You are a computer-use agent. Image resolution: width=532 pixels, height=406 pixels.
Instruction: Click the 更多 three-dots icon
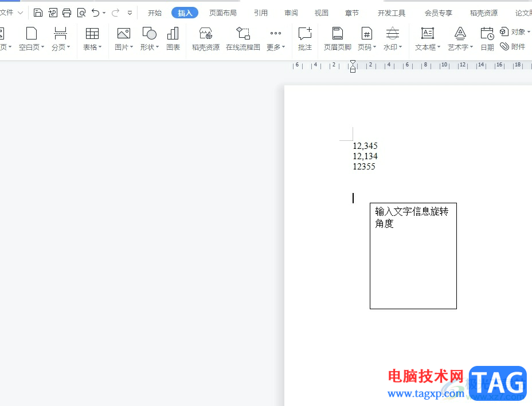coord(276,33)
